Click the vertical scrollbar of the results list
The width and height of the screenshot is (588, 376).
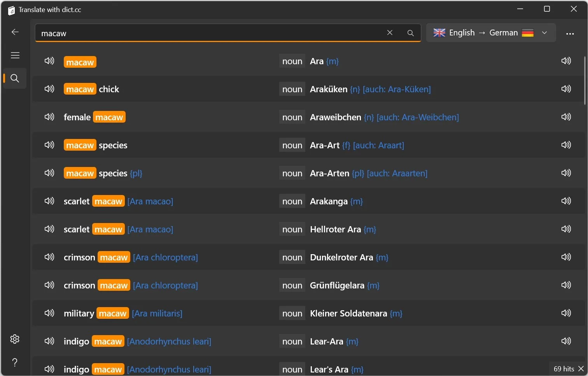pos(584,81)
